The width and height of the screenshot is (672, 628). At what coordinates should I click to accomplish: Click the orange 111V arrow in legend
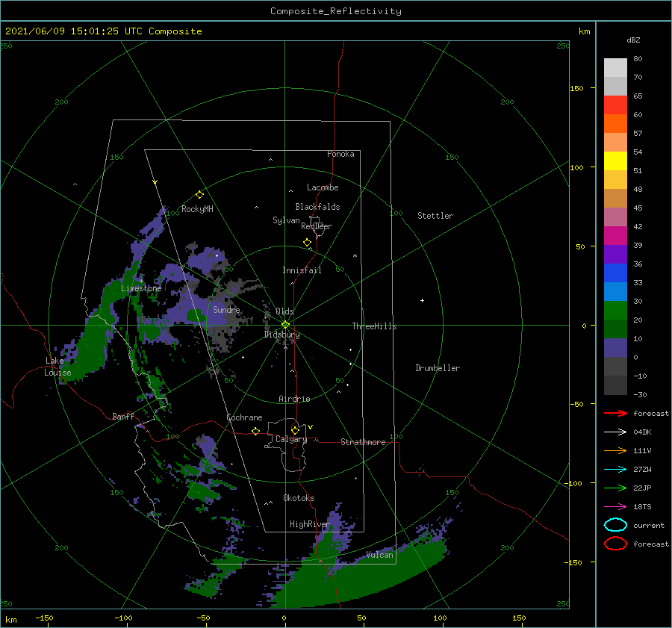point(615,450)
